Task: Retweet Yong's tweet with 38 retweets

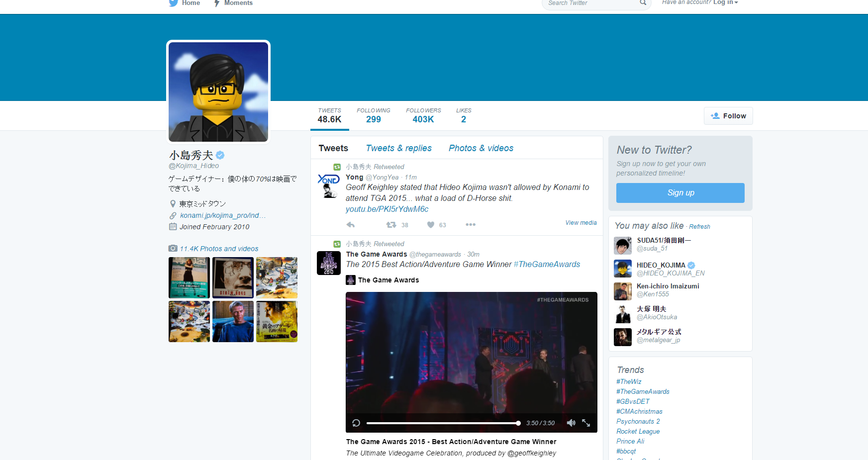Action: click(x=391, y=225)
